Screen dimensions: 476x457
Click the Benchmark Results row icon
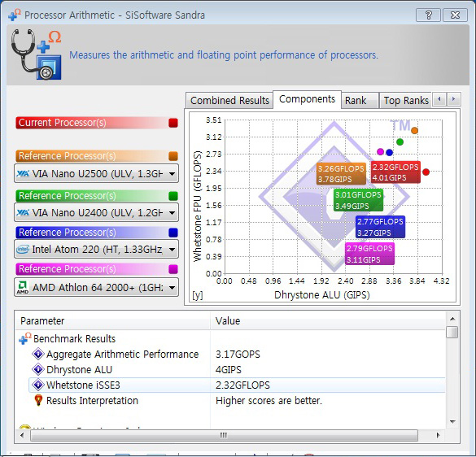[25, 338]
